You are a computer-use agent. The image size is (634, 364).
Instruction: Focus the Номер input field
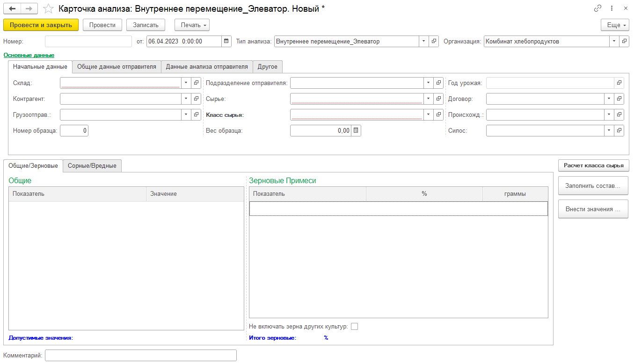pos(88,41)
